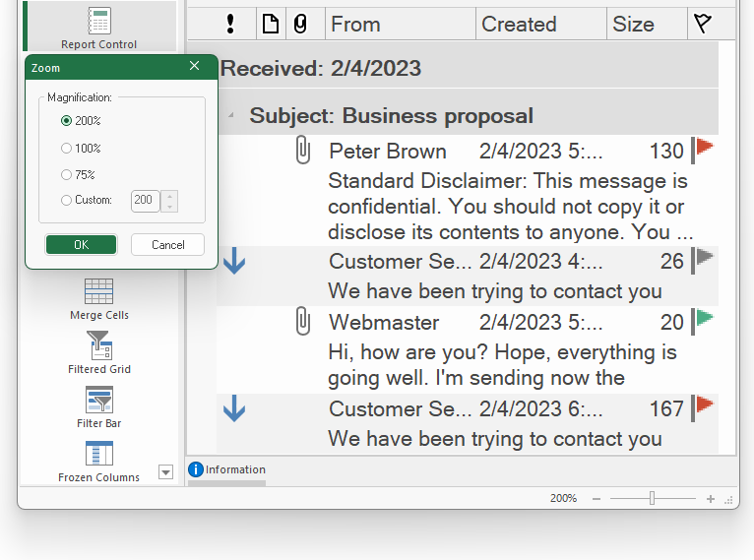
Task: Collapse the Business proposal subject group
Action: tap(231, 116)
